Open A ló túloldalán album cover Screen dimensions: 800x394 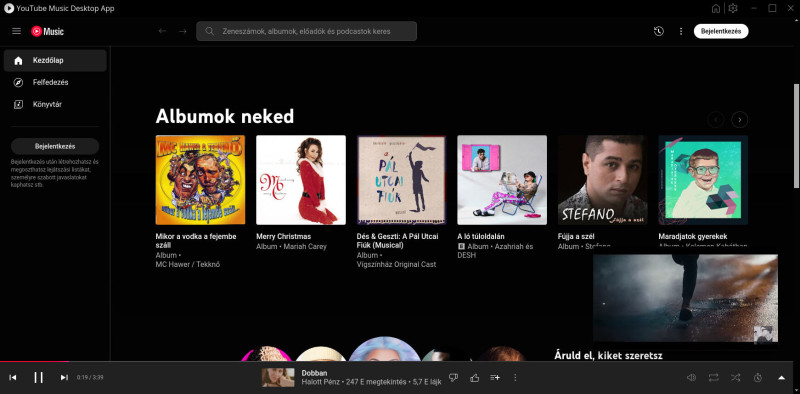[502, 180]
